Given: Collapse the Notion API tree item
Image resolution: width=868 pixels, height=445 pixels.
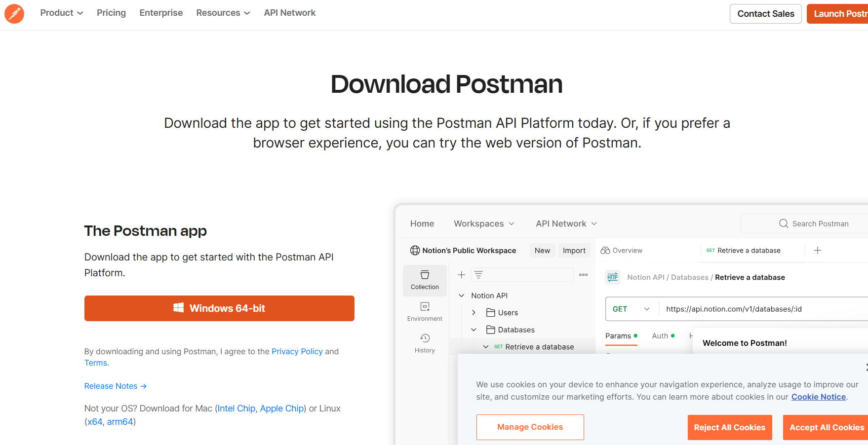Looking at the screenshot, I should click(x=462, y=296).
